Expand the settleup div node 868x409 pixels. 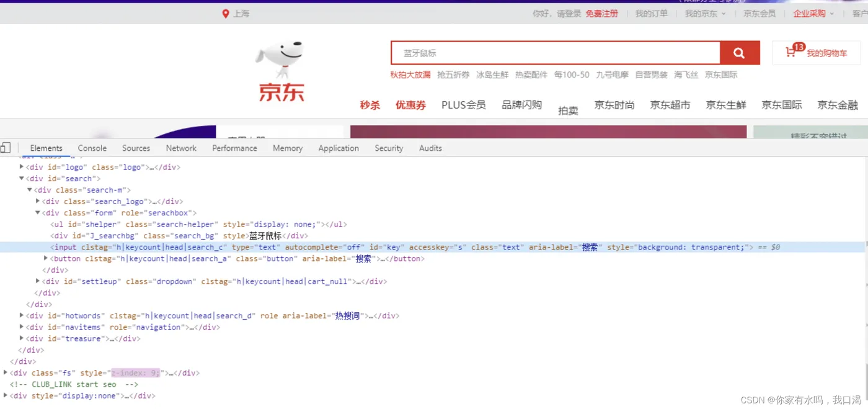(37, 281)
